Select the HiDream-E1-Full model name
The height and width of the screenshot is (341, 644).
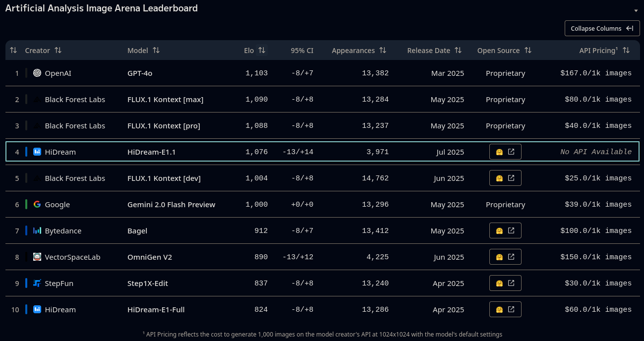(x=156, y=310)
